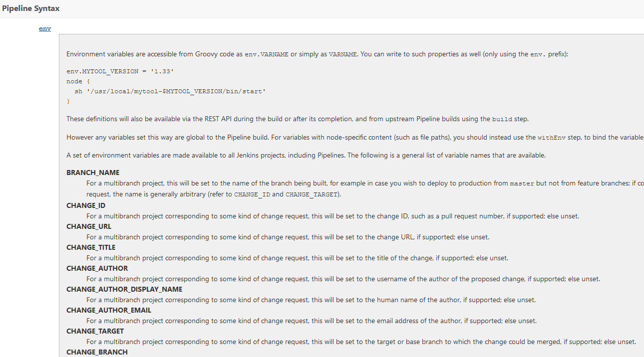This screenshot has height=357, width=644.
Task: Click the CHANGE_AUTHOR description about username
Action: 343,279
